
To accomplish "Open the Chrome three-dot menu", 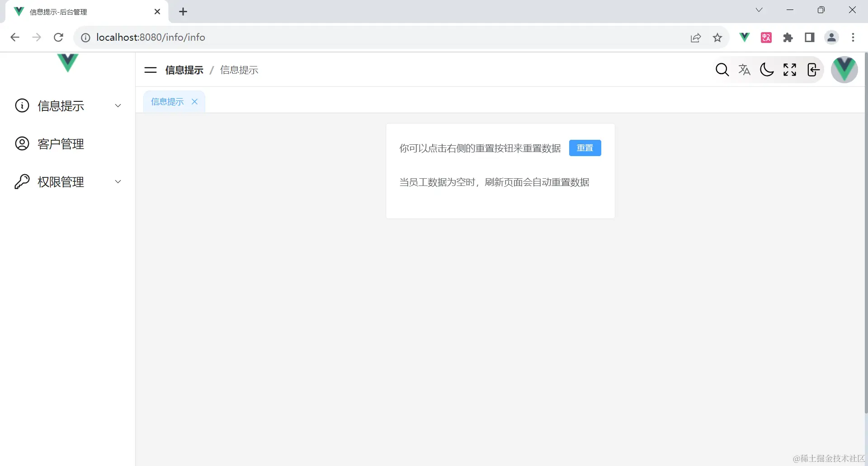I will [853, 38].
